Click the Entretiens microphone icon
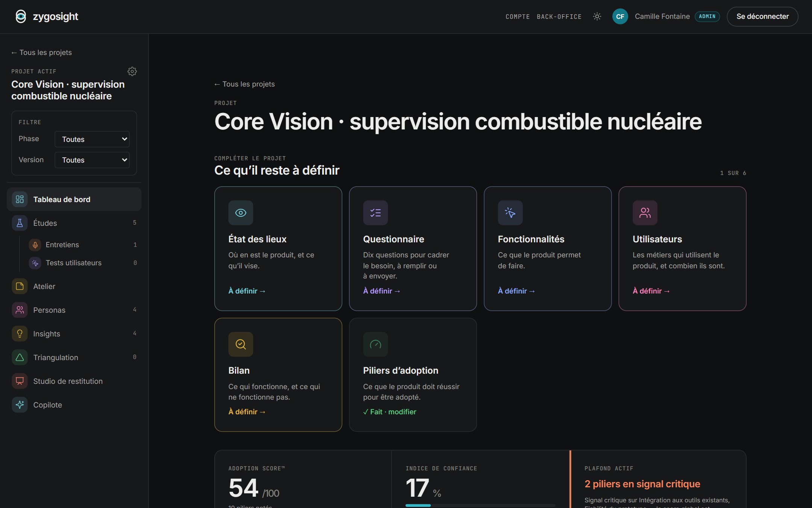Viewport: 812px width, 508px height. tap(35, 245)
